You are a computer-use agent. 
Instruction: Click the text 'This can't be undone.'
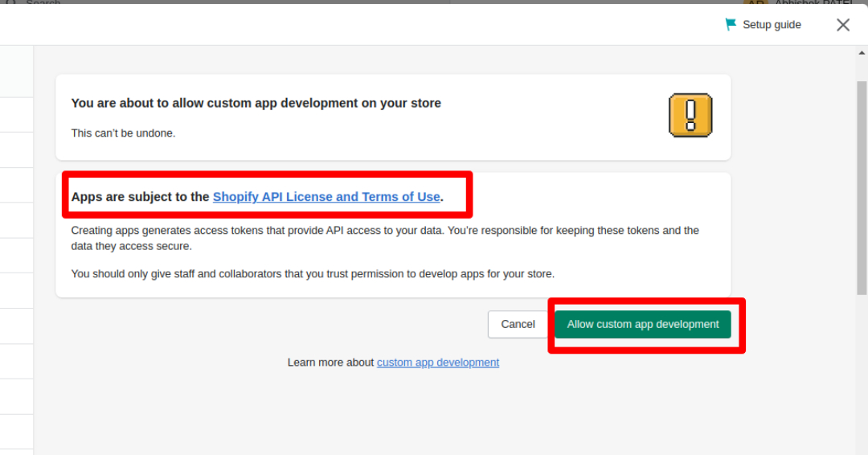[123, 133]
